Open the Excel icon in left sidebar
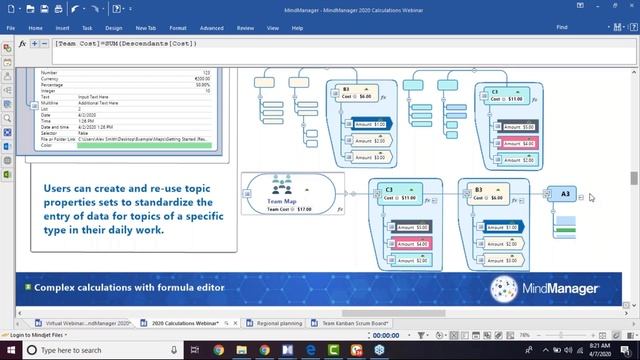 tap(7, 175)
